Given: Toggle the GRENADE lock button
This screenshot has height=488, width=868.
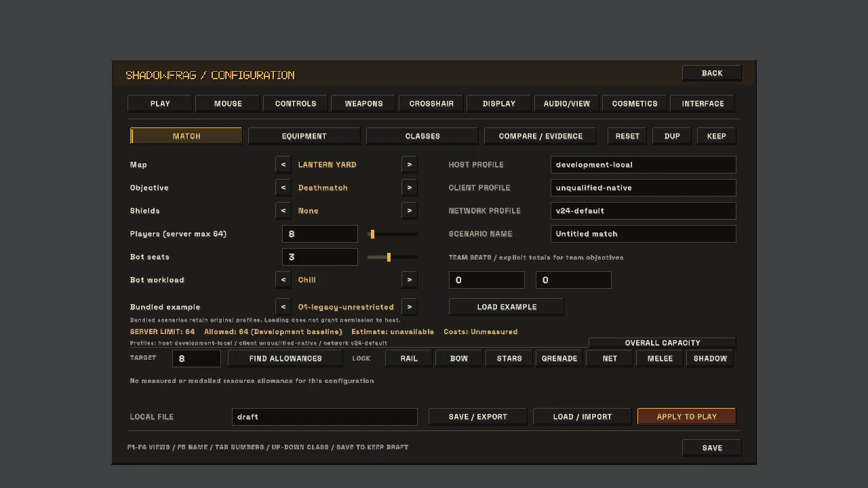Looking at the screenshot, I should (559, 359).
